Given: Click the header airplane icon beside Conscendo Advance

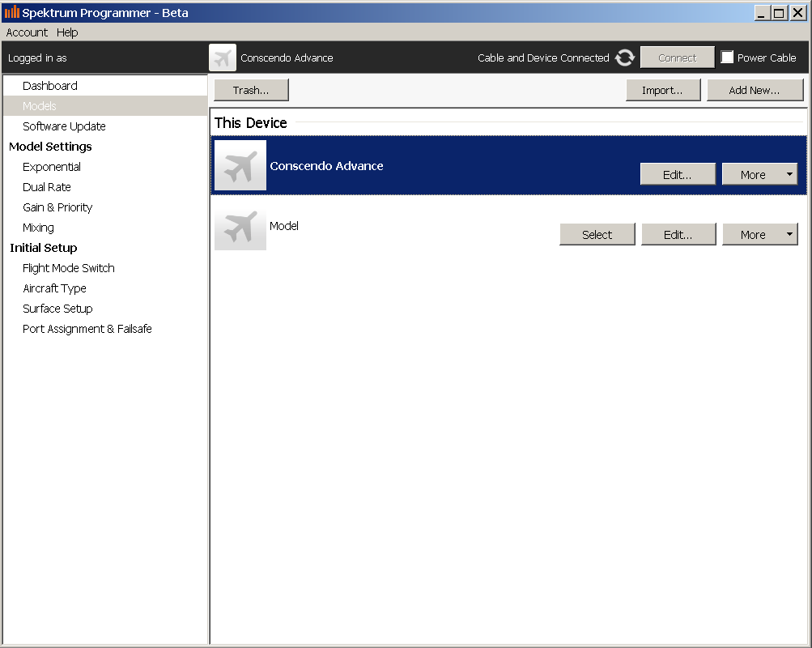Looking at the screenshot, I should (x=223, y=58).
